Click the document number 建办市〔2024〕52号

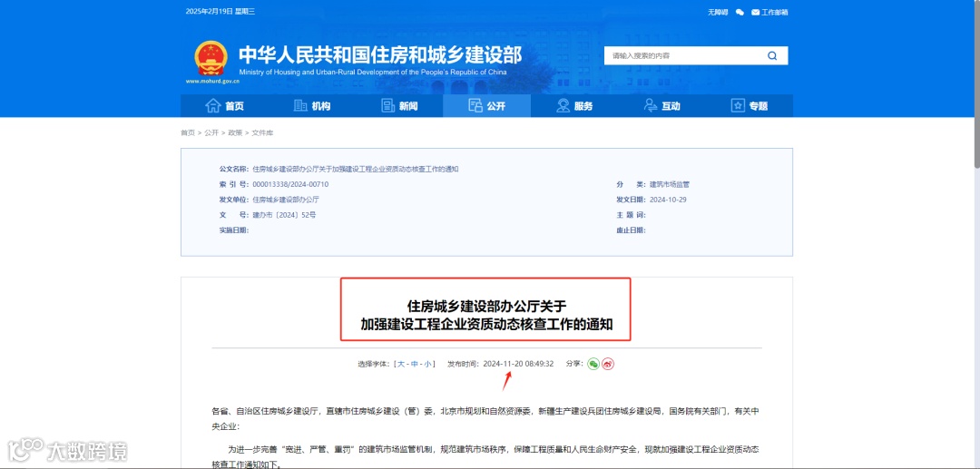[x=284, y=215]
